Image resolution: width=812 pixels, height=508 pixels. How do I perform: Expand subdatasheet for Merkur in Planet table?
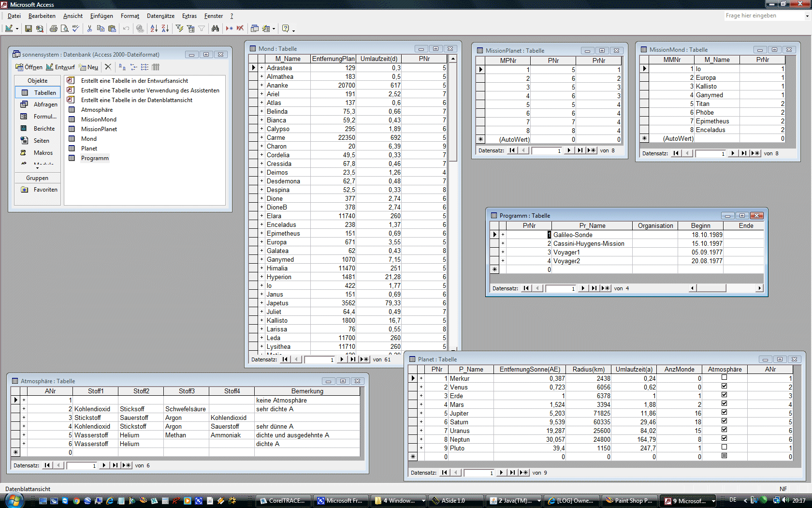pyautogui.click(x=421, y=379)
